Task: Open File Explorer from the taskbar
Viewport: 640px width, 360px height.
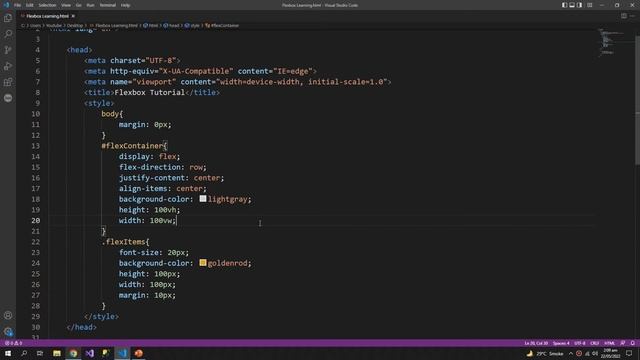Action: tap(57, 353)
